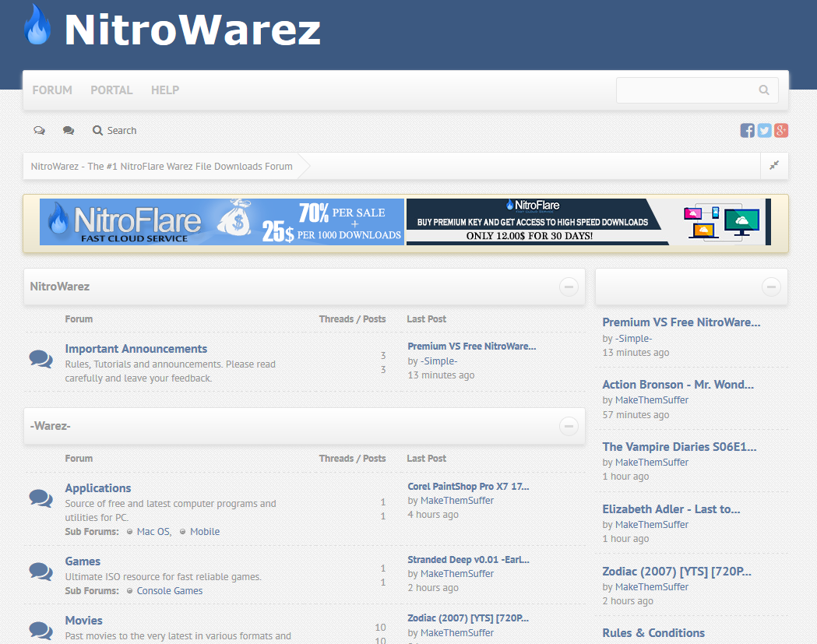Image resolution: width=817 pixels, height=644 pixels.
Task: Open the Console Games sub forum
Action: tap(169, 591)
